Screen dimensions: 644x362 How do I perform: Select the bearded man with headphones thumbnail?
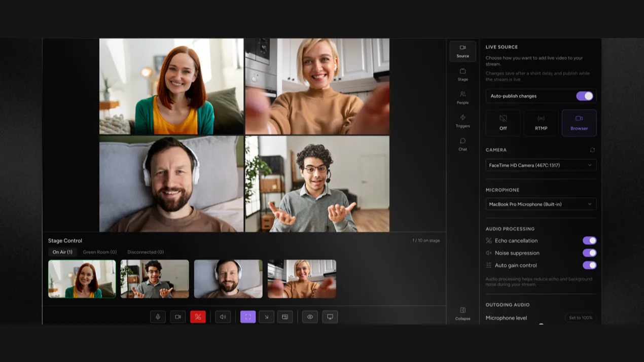(228, 279)
